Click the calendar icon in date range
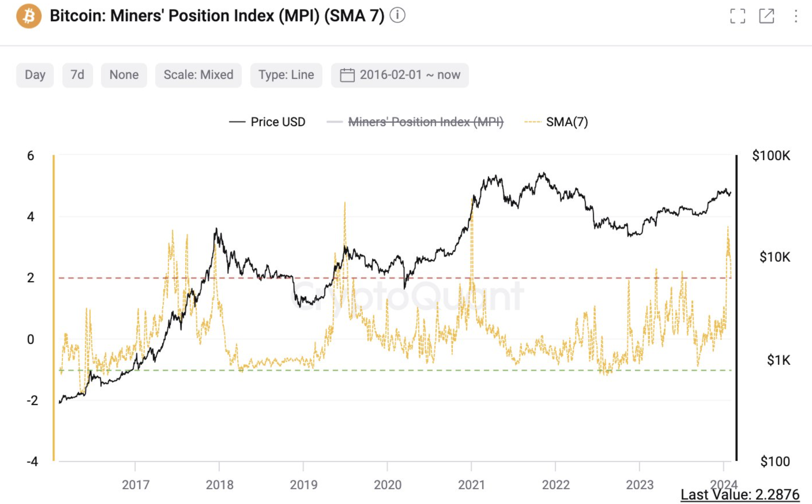 click(347, 75)
